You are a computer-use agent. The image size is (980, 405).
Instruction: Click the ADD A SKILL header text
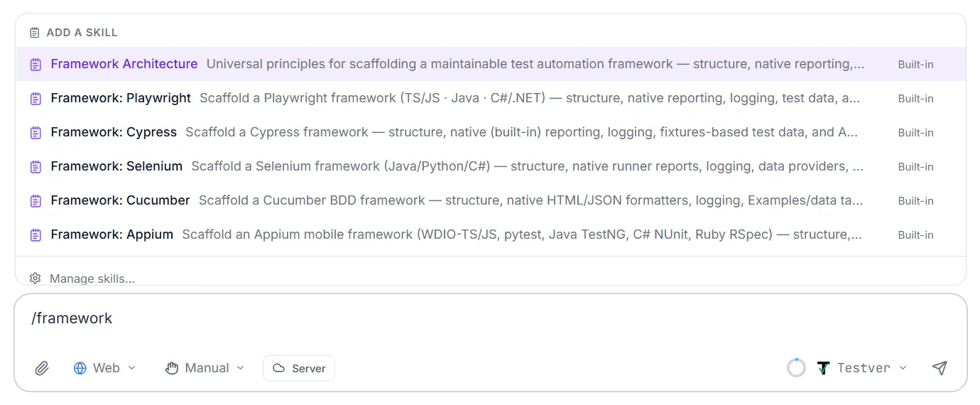[x=82, y=33]
